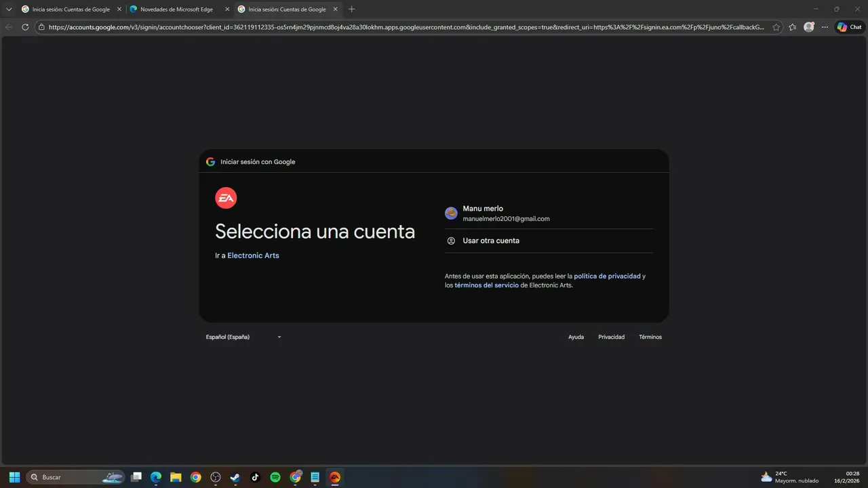The height and width of the screenshot is (488, 868).
Task: Open Términos footer link
Action: point(650,337)
